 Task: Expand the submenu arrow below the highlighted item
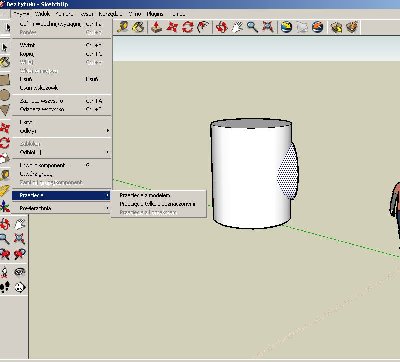(107, 208)
